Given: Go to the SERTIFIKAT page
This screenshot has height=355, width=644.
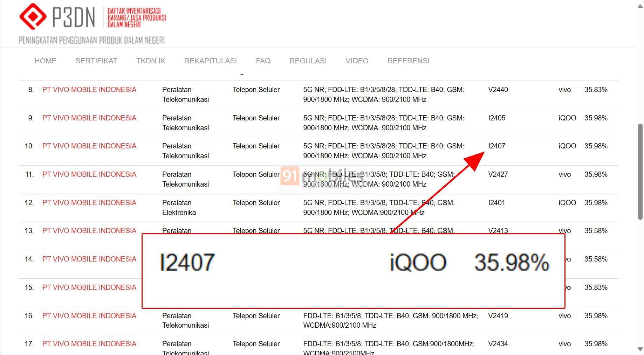Looking at the screenshot, I should pyautogui.click(x=96, y=61).
